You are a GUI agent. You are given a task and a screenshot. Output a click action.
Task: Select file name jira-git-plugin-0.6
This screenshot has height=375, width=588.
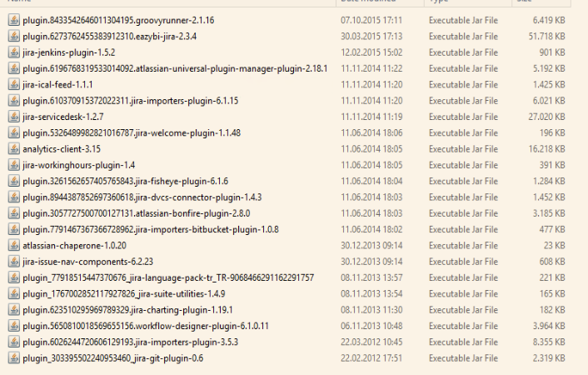pyautogui.click(x=113, y=358)
